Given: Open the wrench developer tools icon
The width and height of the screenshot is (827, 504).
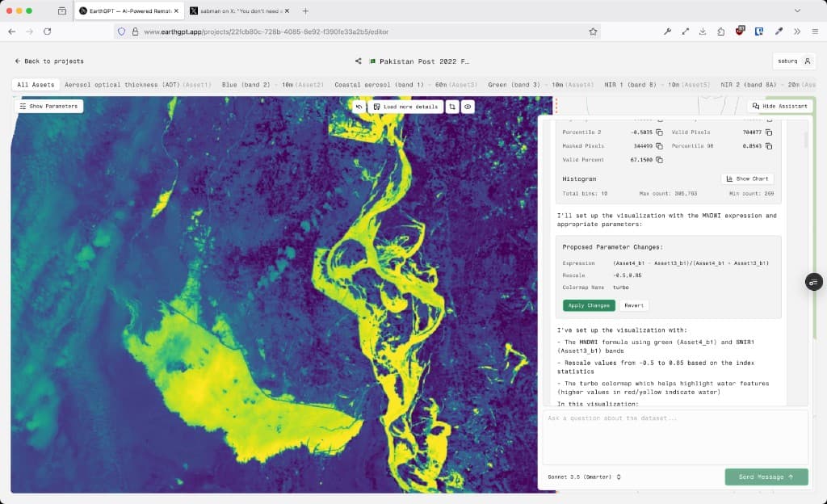Looking at the screenshot, I should pyautogui.click(x=667, y=31).
